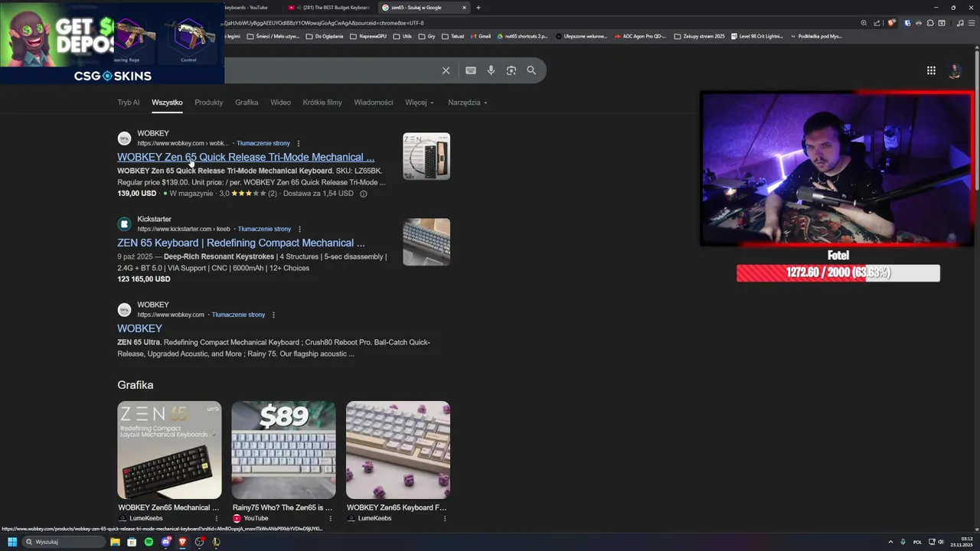Open more options for first WOBKEY result
Image resolution: width=980 pixels, height=551 pixels.
tap(299, 143)
